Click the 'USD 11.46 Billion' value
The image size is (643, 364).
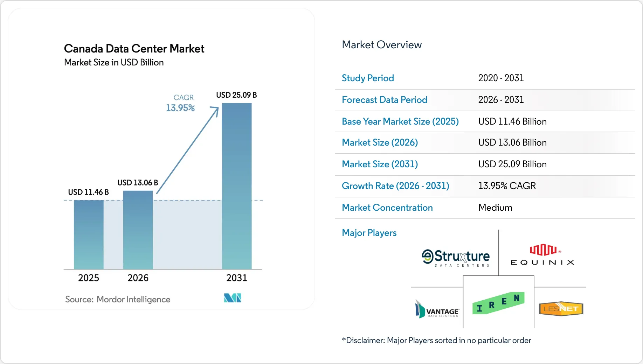click(512, 121)
